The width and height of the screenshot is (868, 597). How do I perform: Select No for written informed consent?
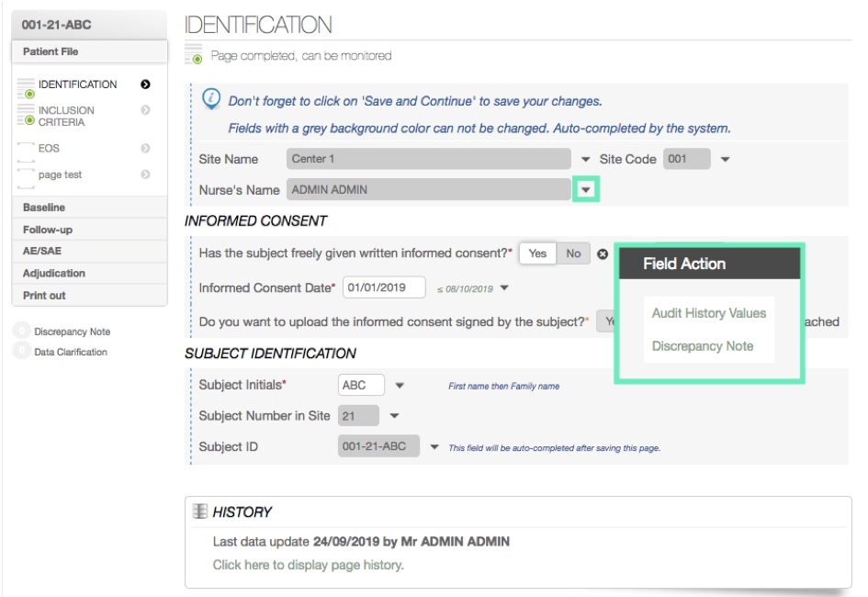tap(573, 253)
